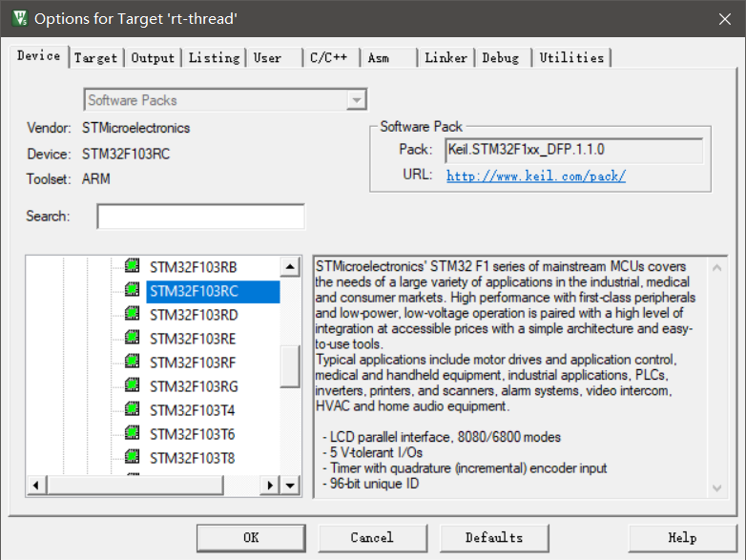The width and height of the screenshot is (746, 560).
Task: Click device list vertical scrollbar thumb
Action: pyautogui.click(x=290, y=366)
